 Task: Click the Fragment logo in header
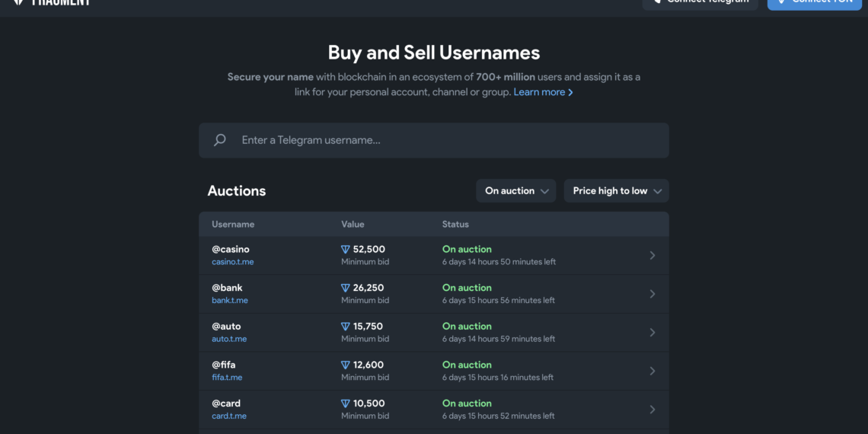pos(52,2)
